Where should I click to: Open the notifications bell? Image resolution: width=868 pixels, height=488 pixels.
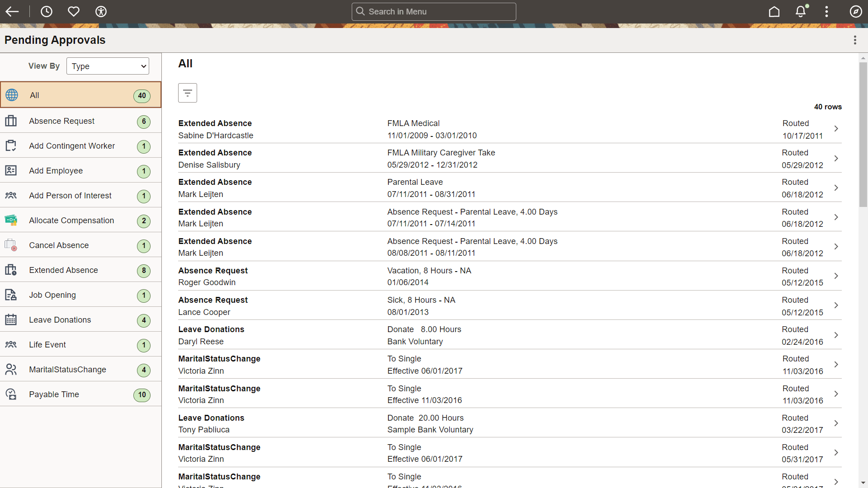pyautogui.click(x=801, y=12)
